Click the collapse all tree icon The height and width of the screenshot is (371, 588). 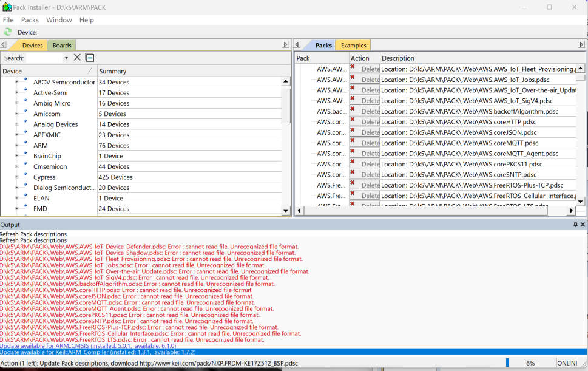pos(90,58)
